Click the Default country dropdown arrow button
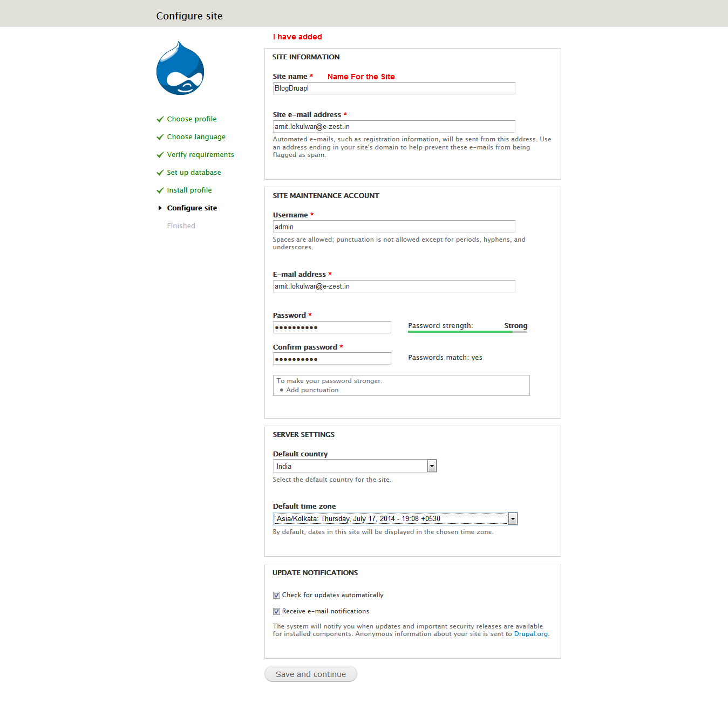This screenshot has height=711, width=728. tap(432, 466)
